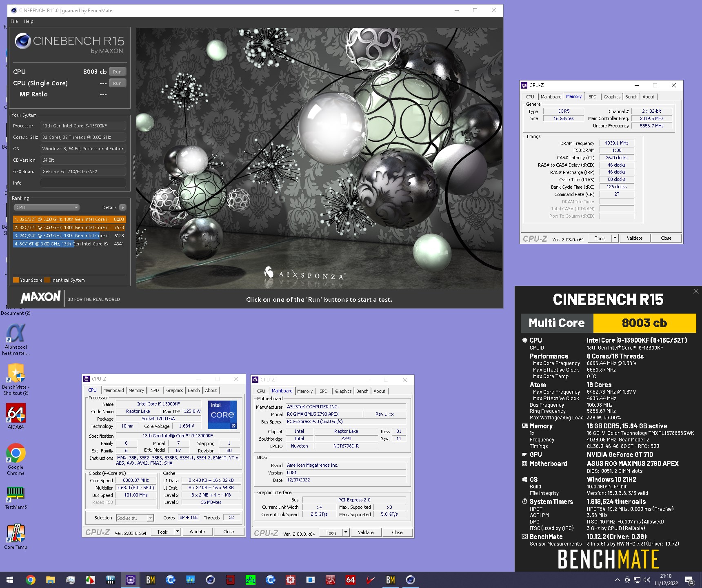Click the green 2P-1 taskbar icon

click(x=250, y=580)
